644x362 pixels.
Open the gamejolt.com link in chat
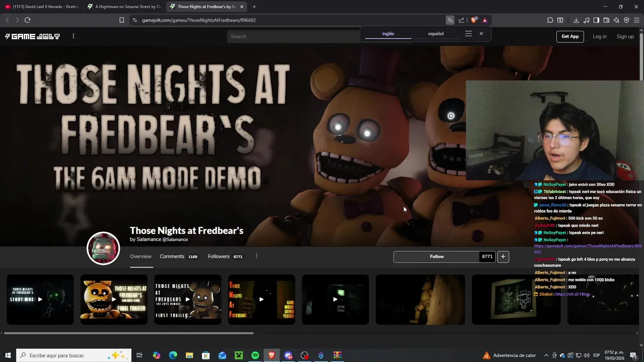(588, 249)
